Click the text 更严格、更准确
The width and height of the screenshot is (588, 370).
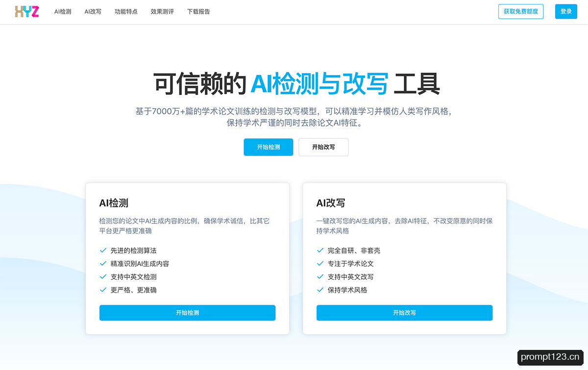point(134,290)
